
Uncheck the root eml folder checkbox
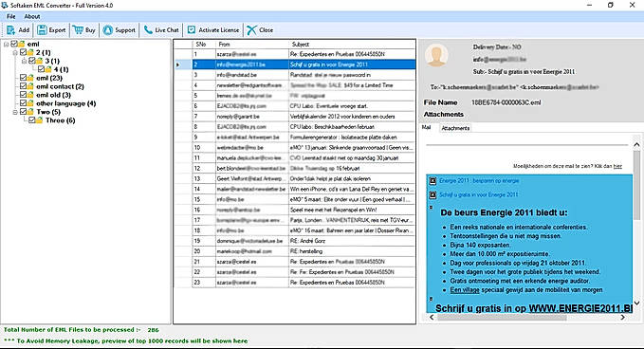pyautogui.click(x=14, y=44)
